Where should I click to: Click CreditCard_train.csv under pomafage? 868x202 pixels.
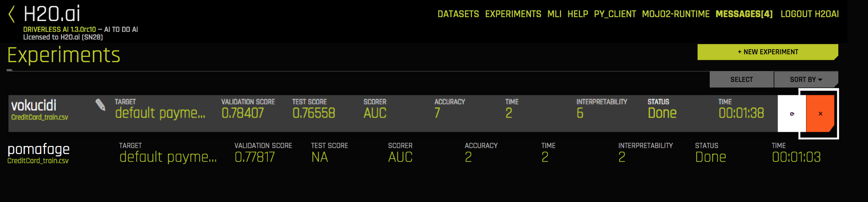tap(38, 161)
